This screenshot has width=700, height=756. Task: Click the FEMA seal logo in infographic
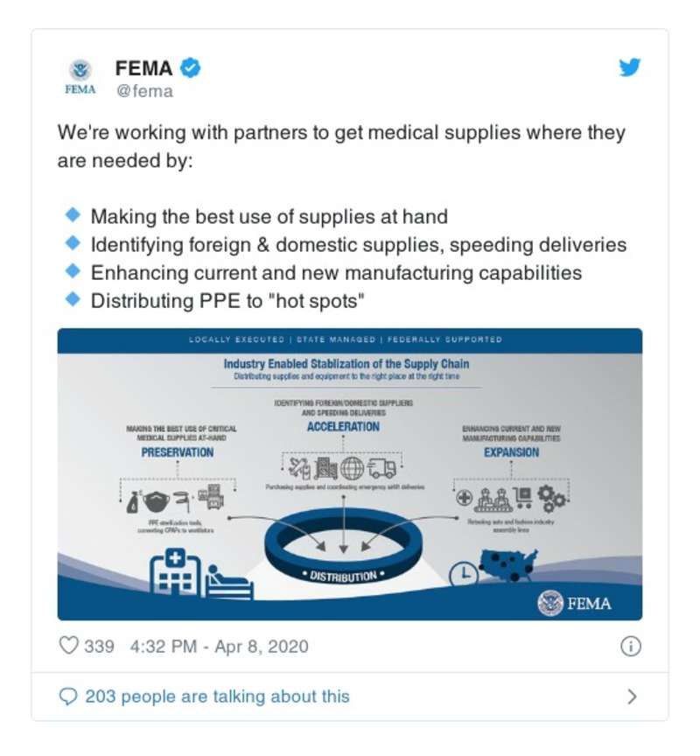(551, 602)
